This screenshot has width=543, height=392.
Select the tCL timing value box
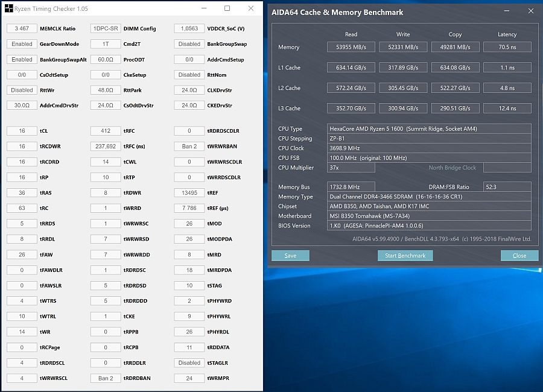(22, 131)
